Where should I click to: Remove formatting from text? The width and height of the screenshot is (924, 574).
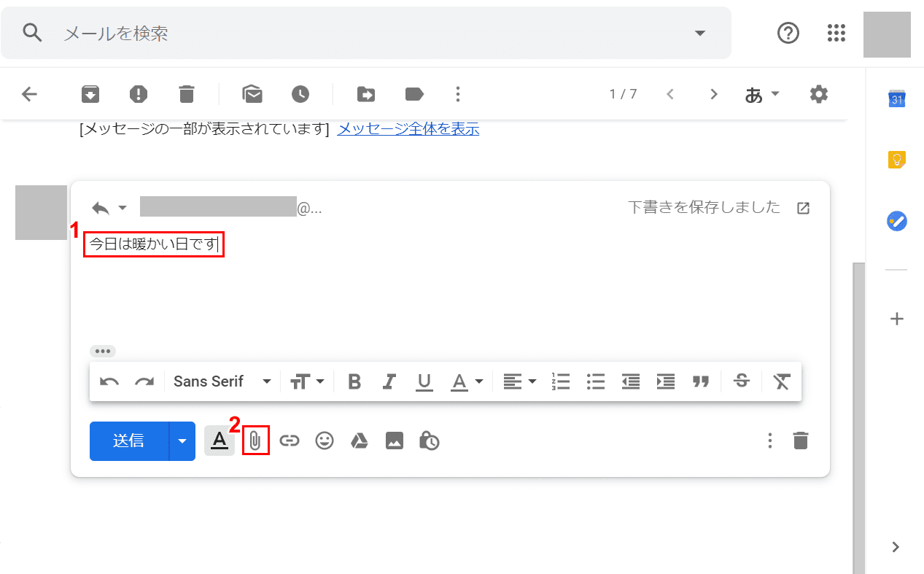782,381
